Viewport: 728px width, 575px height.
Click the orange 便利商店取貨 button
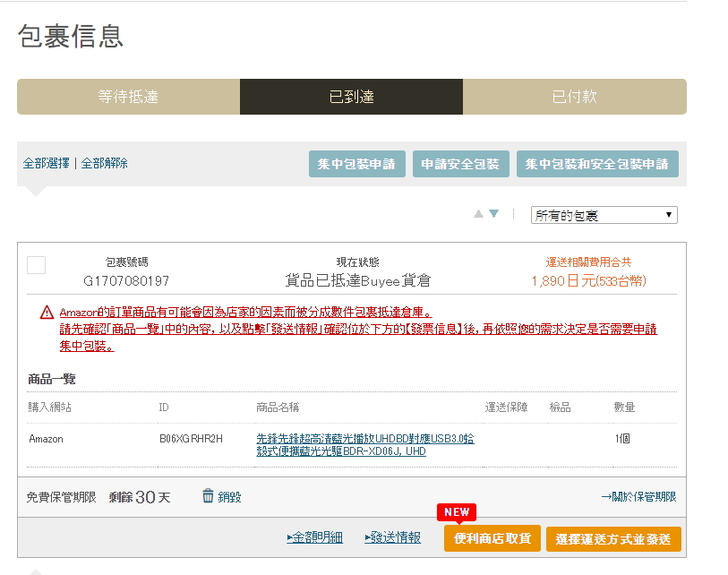[492, 539]
